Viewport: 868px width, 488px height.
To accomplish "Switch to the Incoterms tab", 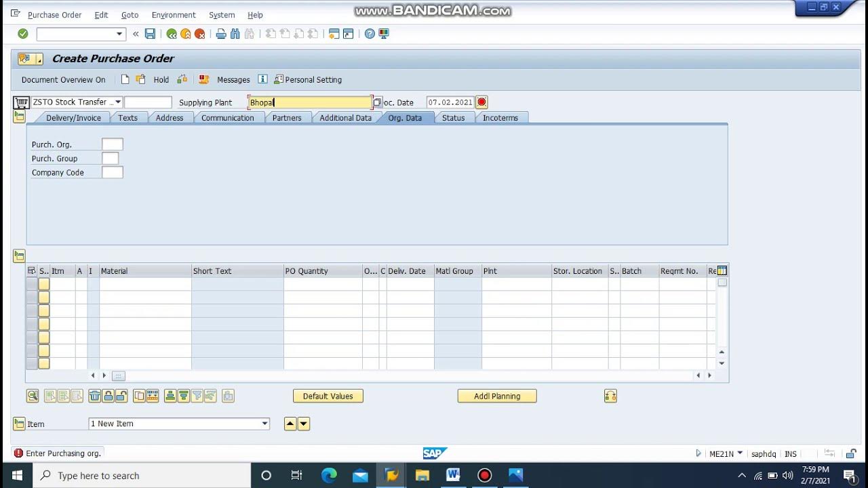I will click(x=500, y=118).
